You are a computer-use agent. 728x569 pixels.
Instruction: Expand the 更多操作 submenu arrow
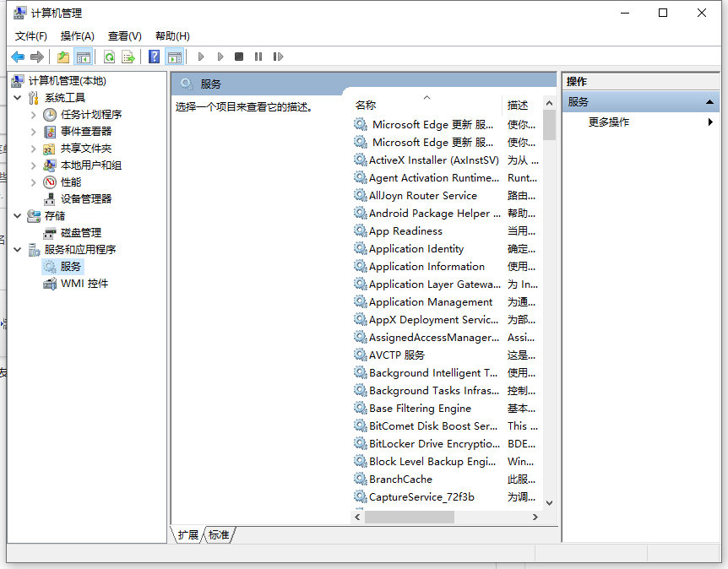click(712, 121)
